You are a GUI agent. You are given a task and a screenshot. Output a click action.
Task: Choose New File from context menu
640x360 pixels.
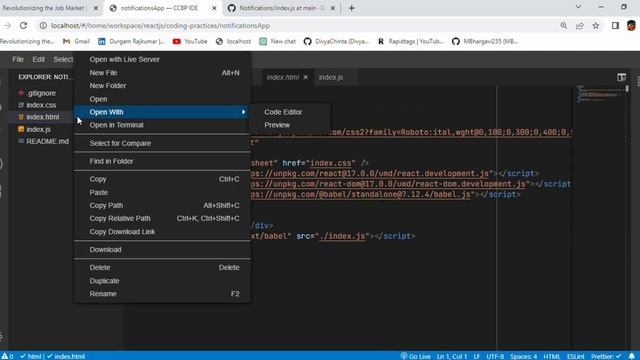tap(162, 73)
